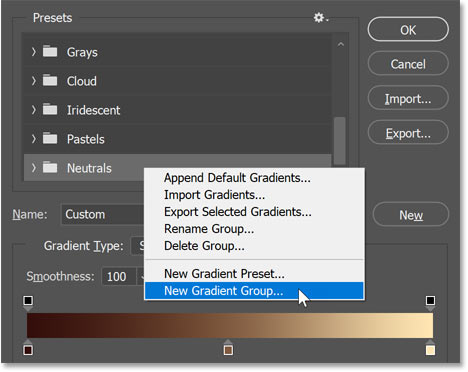Viewport: 468px width, 372px height.
Task: Select the cream right color stop
Action: [430, 349]
